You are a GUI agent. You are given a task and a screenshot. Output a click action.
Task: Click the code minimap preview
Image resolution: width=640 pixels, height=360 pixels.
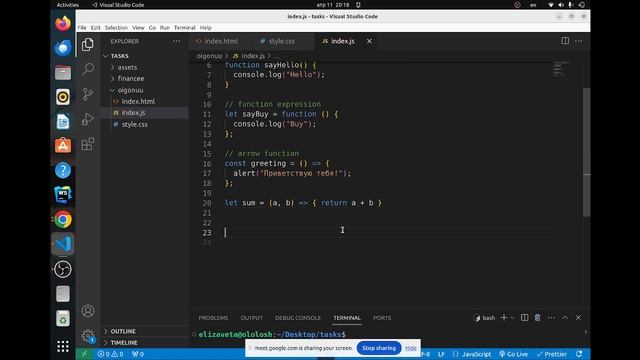coord(561,69)
